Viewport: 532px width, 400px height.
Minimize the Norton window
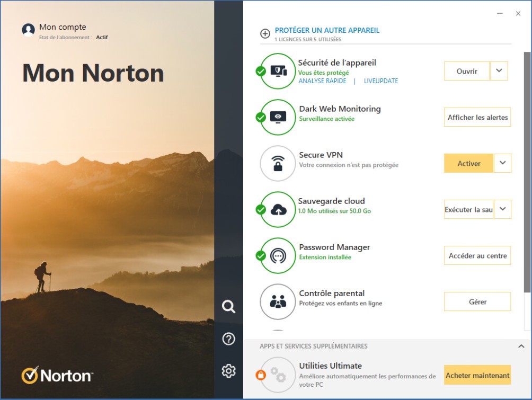pos(500,14)
